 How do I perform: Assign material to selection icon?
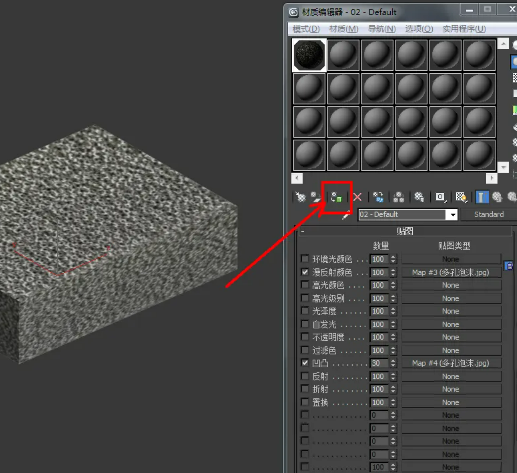click(337, 197)
